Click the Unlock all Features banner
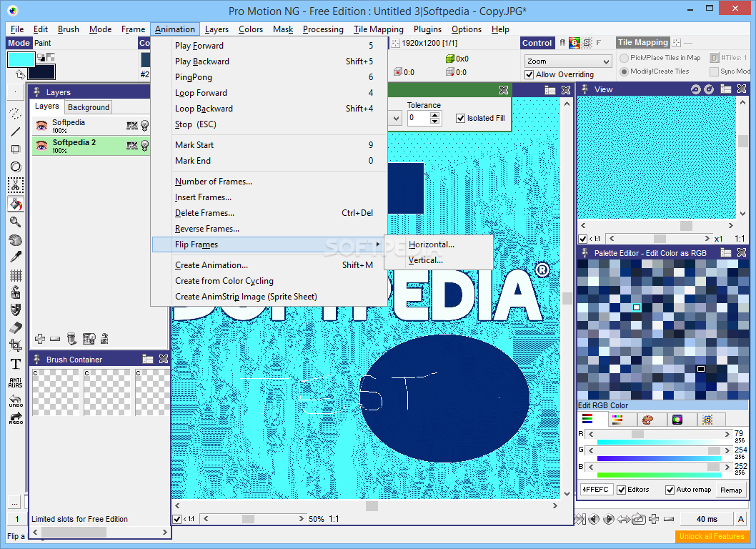The image size is (756, 549). (x=711, y=536)
